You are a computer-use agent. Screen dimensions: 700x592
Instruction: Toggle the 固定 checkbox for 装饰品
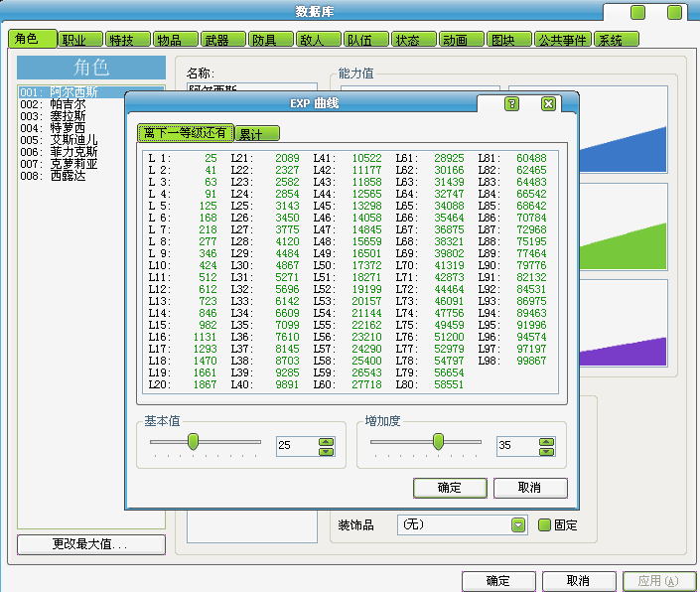544,525
